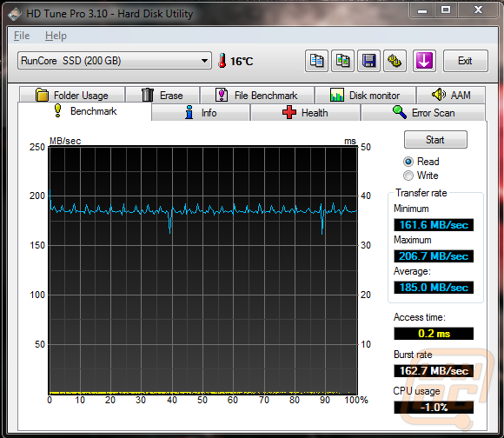Switch to the Disk monitor tab

coord(366,95)
